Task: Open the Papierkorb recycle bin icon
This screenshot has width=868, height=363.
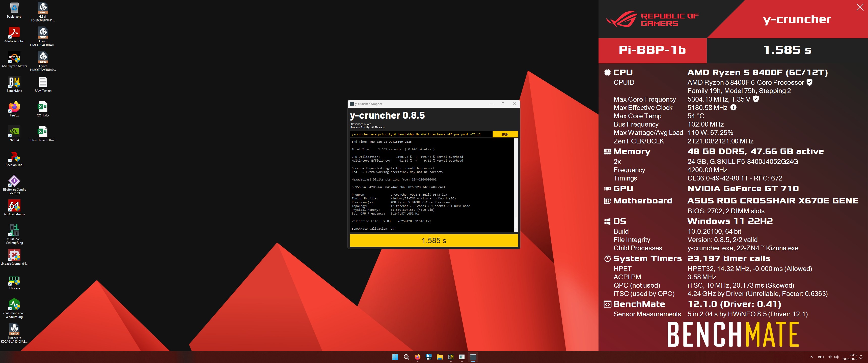Action: [x=14, y=10]
